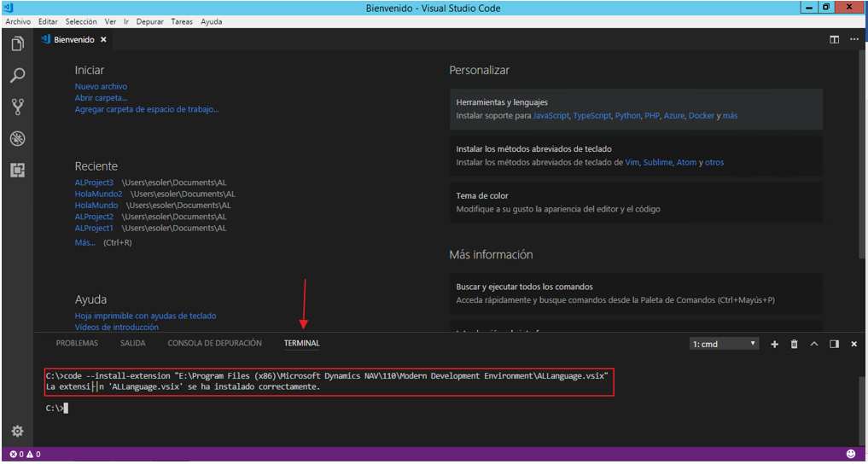
Task: Kill terminal using trash icon
Action: [x=795, y=344]
